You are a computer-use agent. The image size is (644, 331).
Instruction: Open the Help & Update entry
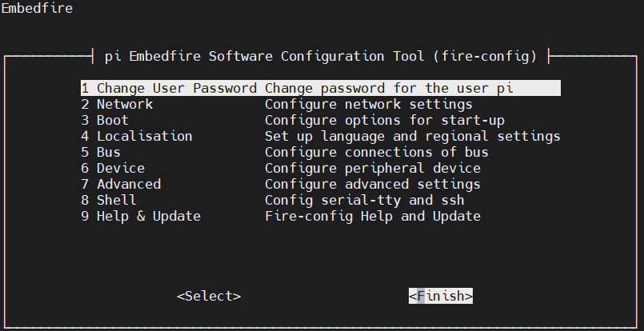pyautogui.click(x=320, y=217)
